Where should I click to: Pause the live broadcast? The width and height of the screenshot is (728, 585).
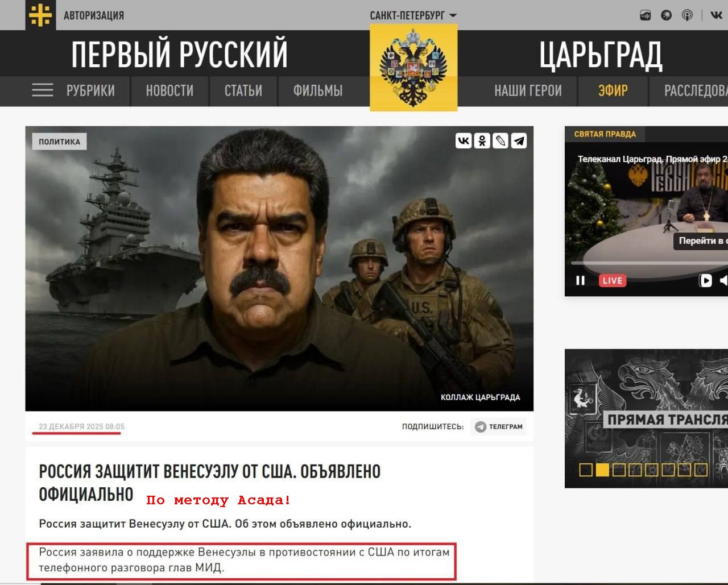click(x=580, y=280)
